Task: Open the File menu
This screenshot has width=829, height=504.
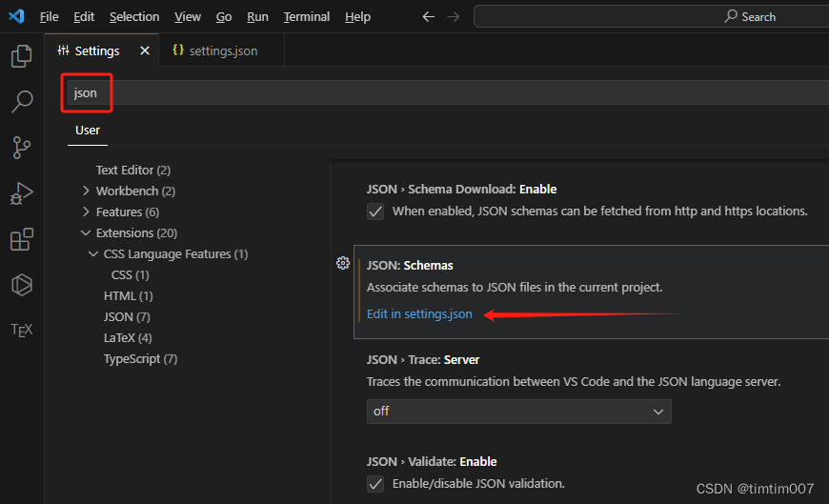Action: (50, 17)
